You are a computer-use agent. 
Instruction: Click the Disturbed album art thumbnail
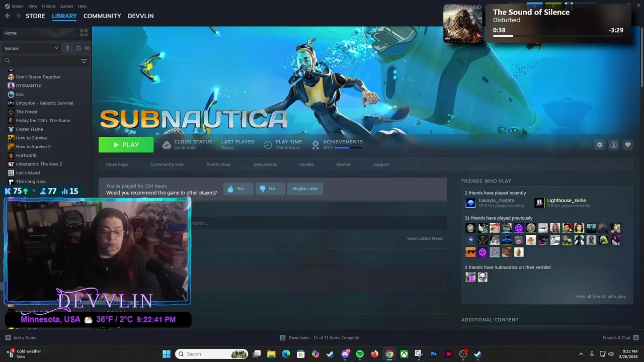pos(463,24)
